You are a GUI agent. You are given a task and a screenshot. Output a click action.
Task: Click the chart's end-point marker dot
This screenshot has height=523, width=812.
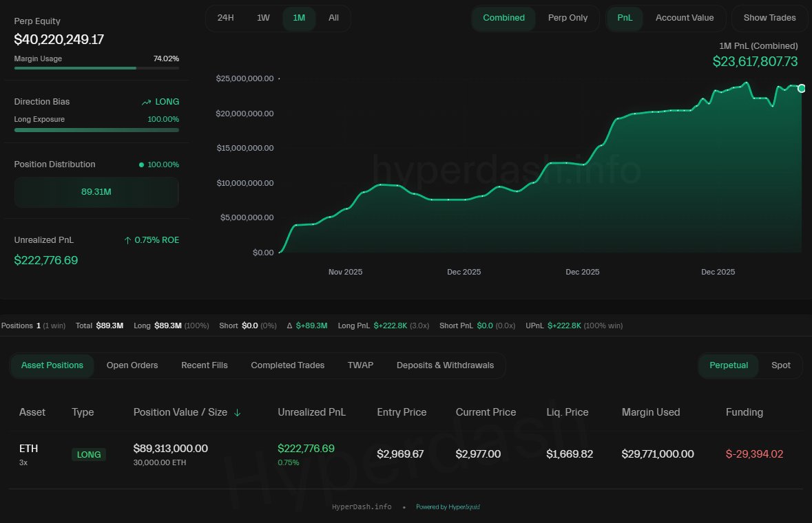point(802,88)
